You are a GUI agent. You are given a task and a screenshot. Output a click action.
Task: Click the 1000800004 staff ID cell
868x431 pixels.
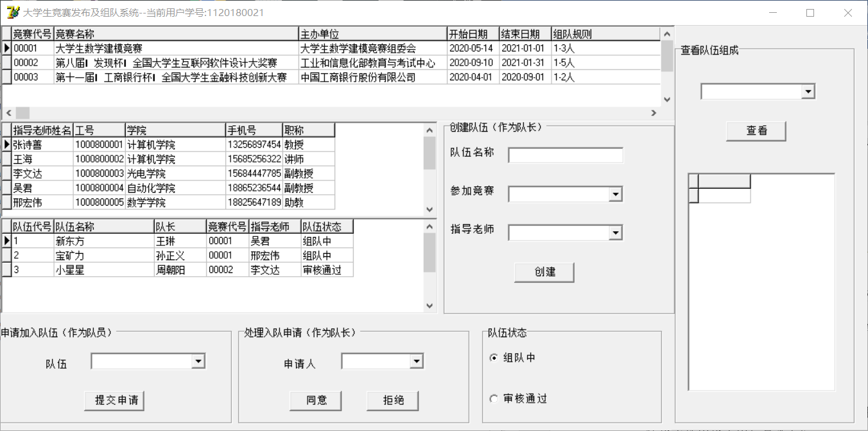100,188
